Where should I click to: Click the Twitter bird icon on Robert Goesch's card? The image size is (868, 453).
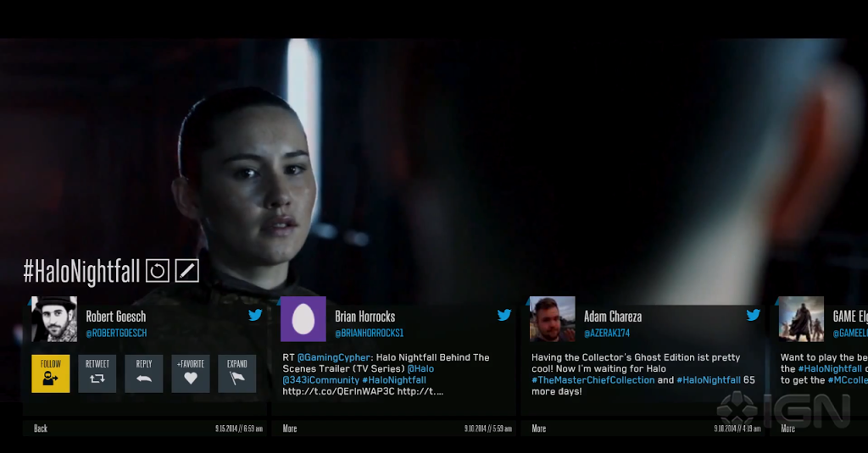[x=255, y=315]
